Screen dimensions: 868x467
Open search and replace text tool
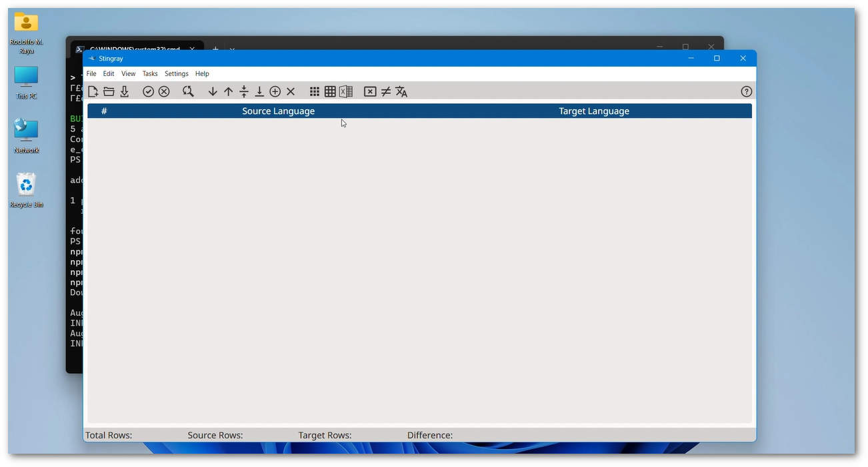[188, 92]
